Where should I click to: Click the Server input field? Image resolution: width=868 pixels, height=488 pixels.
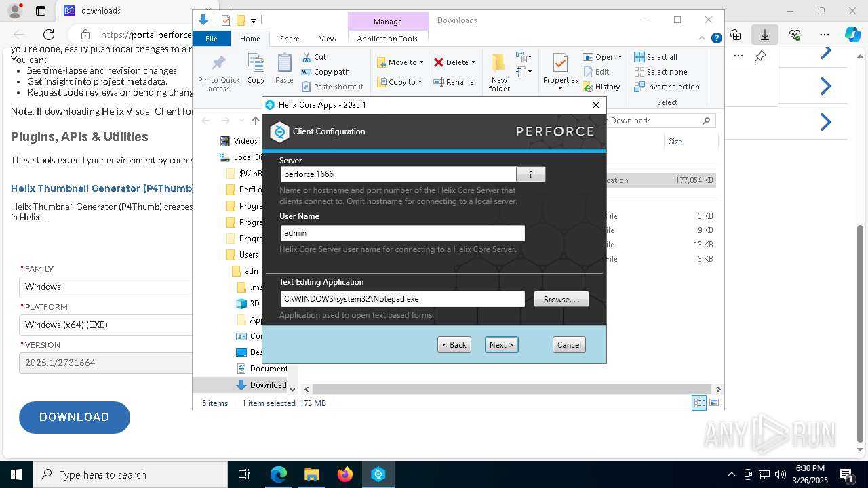click(398, 174)
